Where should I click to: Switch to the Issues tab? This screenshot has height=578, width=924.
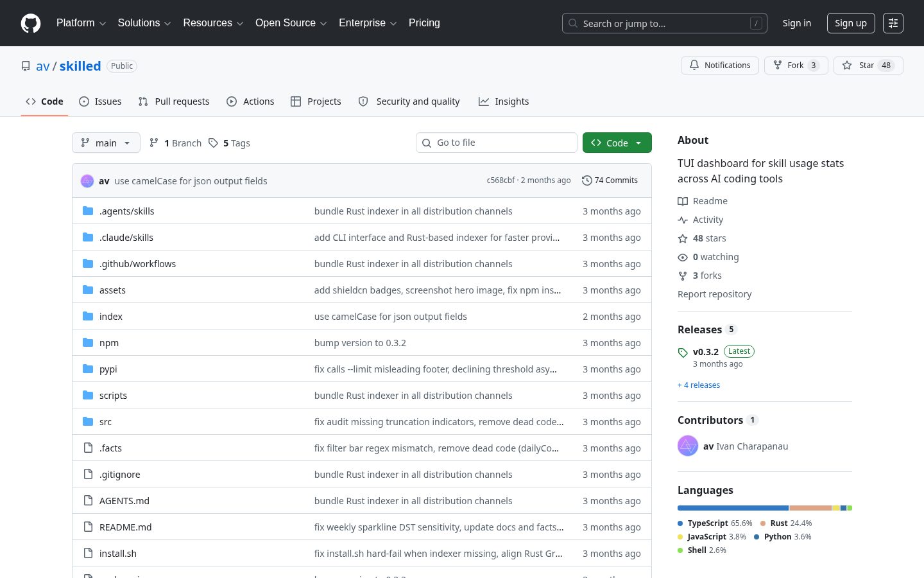click(100, 101)
